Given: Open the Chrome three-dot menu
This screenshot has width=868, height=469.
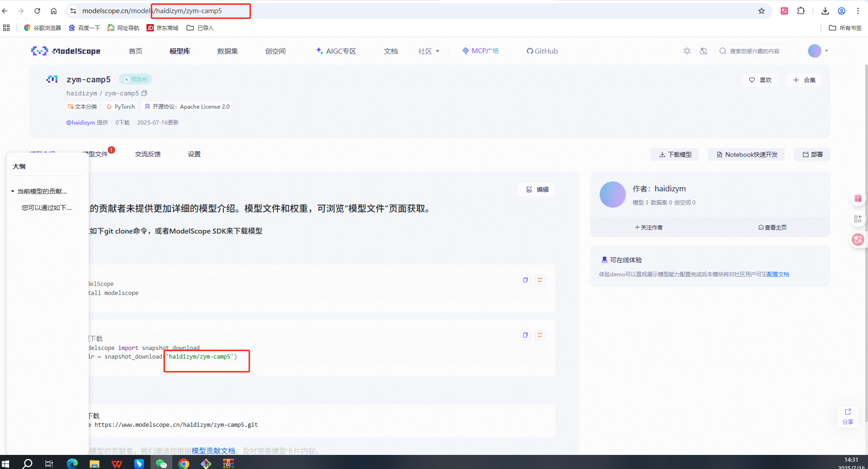Looking at the screenshot, I should coord(858,11).
